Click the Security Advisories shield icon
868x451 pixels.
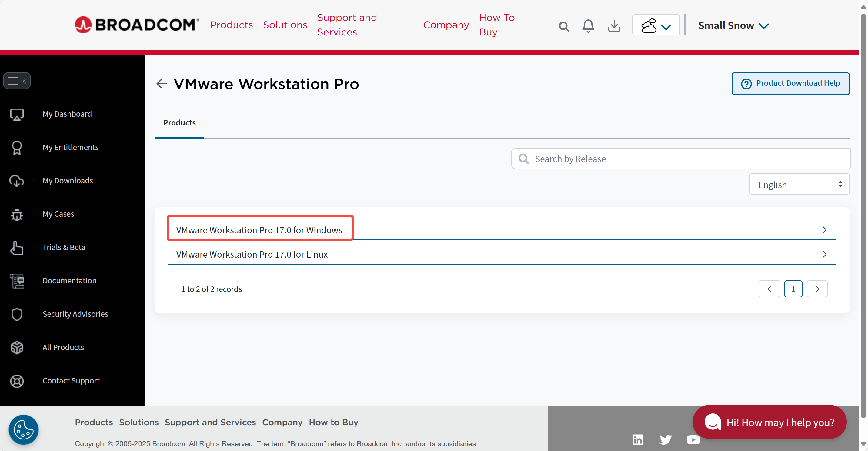[17, 315]
